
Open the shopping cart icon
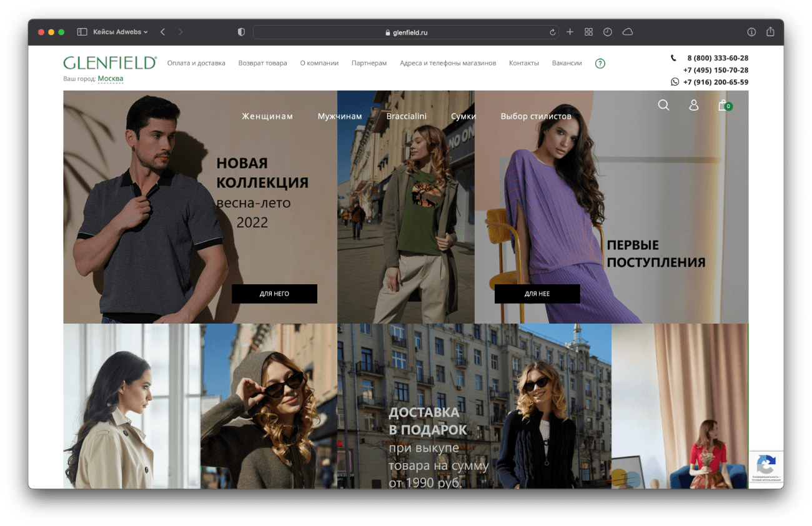click(725, 106)
